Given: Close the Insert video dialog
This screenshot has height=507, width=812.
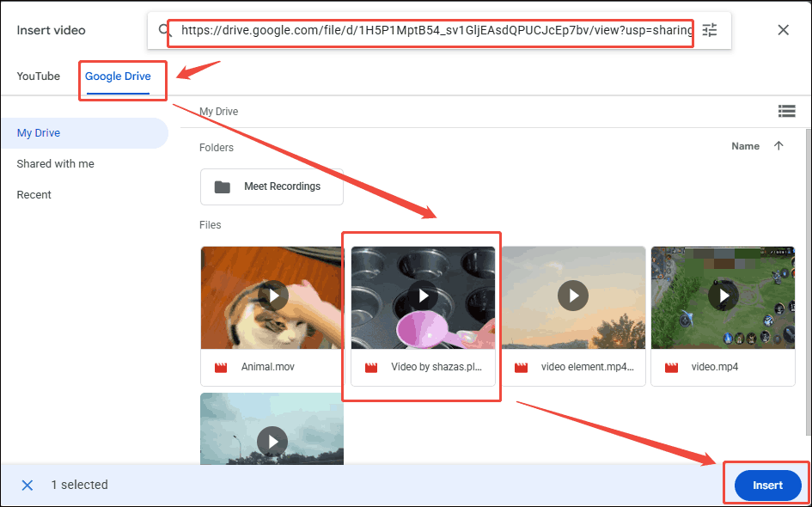Looking at the screenshot, I should click(x=784, y=30).
